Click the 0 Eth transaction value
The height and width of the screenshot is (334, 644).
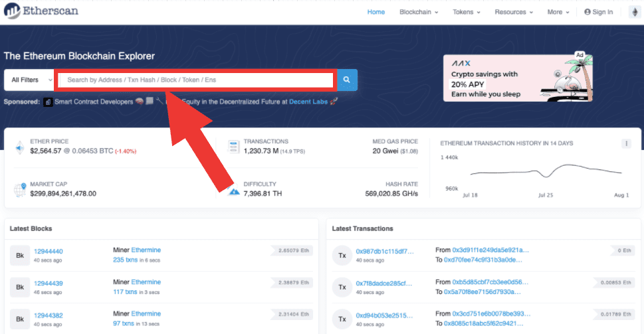[623, 250]
